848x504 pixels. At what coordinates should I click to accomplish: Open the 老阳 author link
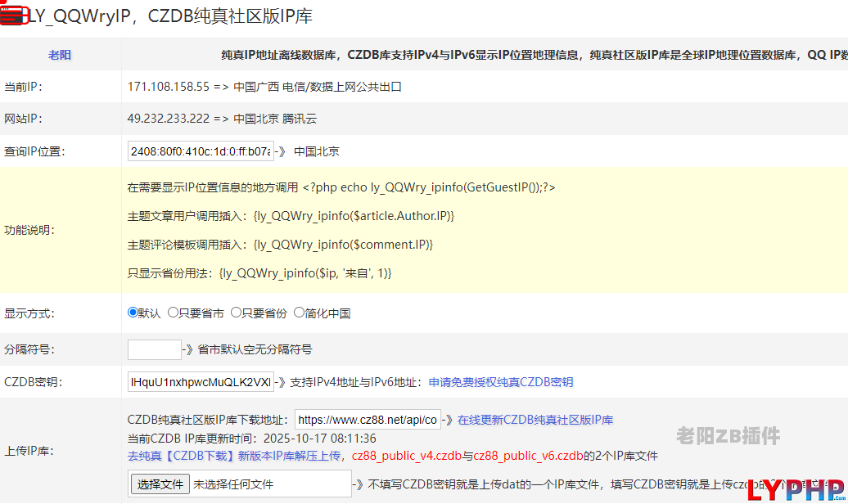point(60,55)
